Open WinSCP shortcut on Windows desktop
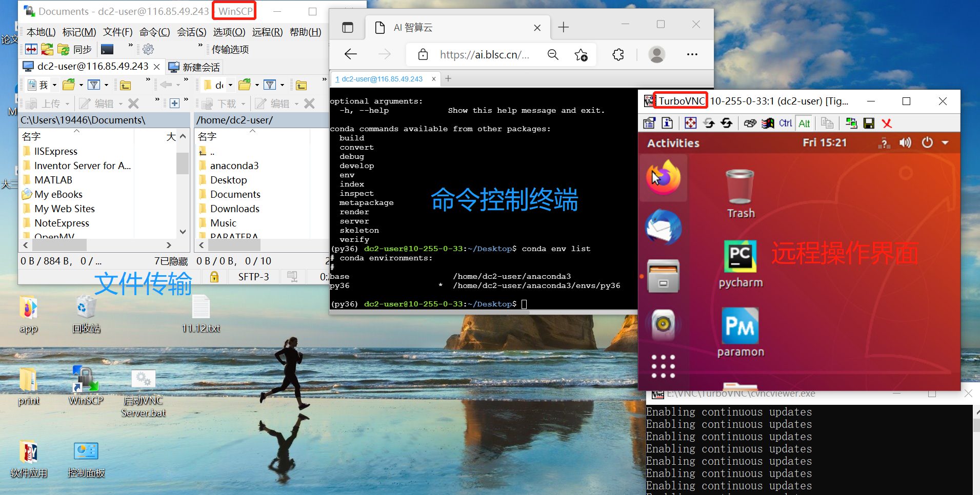 coord(86,385)
